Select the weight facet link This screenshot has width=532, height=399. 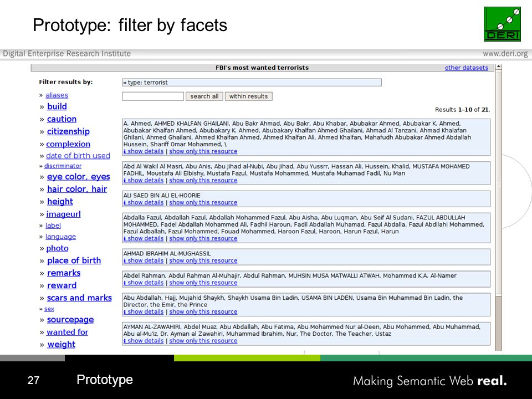pyautogui.click(x=62, y=344)
